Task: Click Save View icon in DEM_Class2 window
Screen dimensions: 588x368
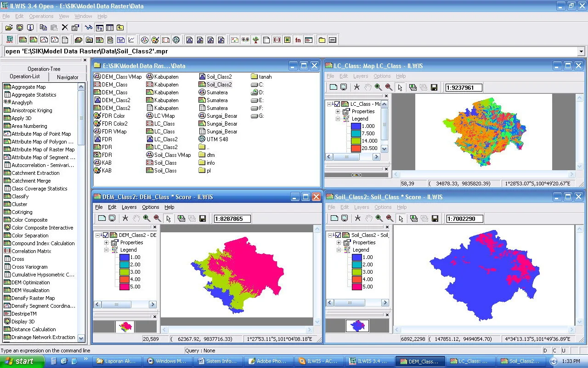Action: tap(203, 218)
